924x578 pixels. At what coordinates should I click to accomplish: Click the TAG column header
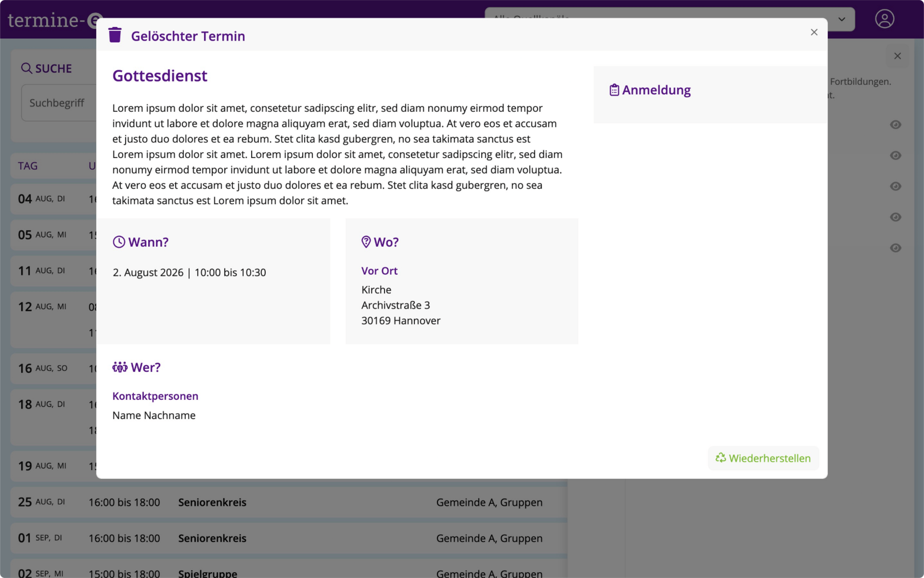point(27,166)
